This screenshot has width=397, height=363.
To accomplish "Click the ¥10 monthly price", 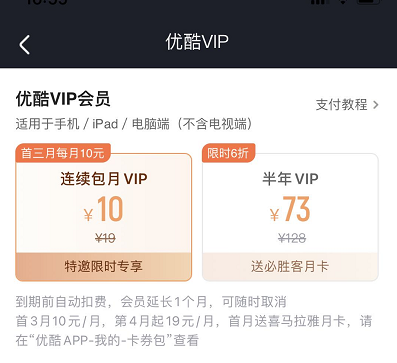I will (104, 209).
